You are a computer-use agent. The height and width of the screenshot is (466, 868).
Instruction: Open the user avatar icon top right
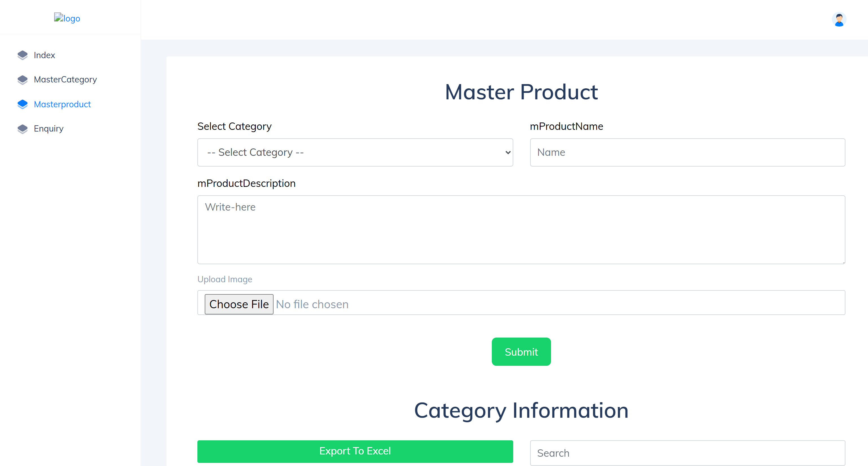coord(839,19)
